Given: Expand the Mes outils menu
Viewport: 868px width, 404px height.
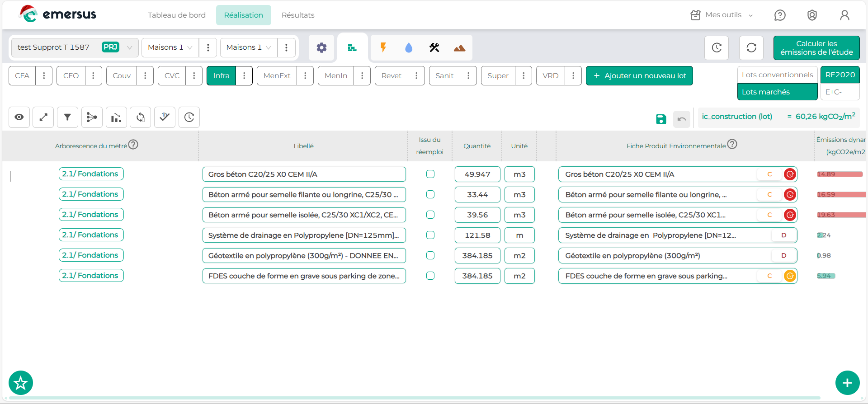Looking at the screenshot, I should coord(722,15).
